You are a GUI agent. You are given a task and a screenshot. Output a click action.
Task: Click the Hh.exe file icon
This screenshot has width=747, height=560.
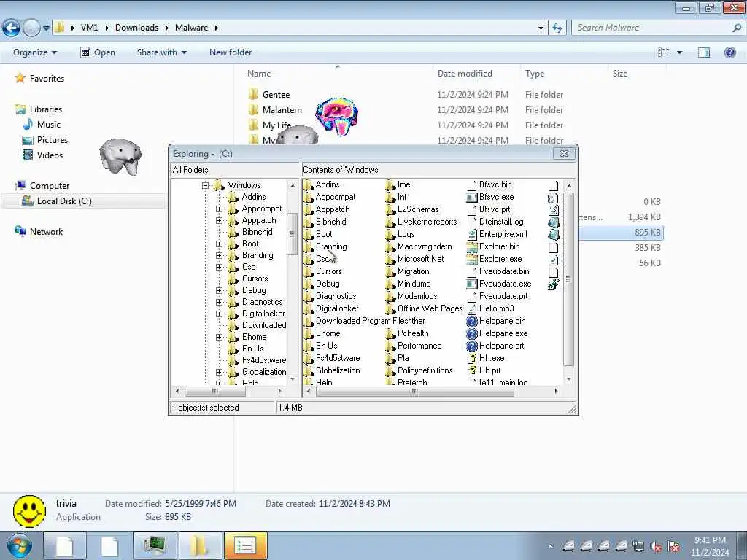pyautogui.click(x=472, y=358)
